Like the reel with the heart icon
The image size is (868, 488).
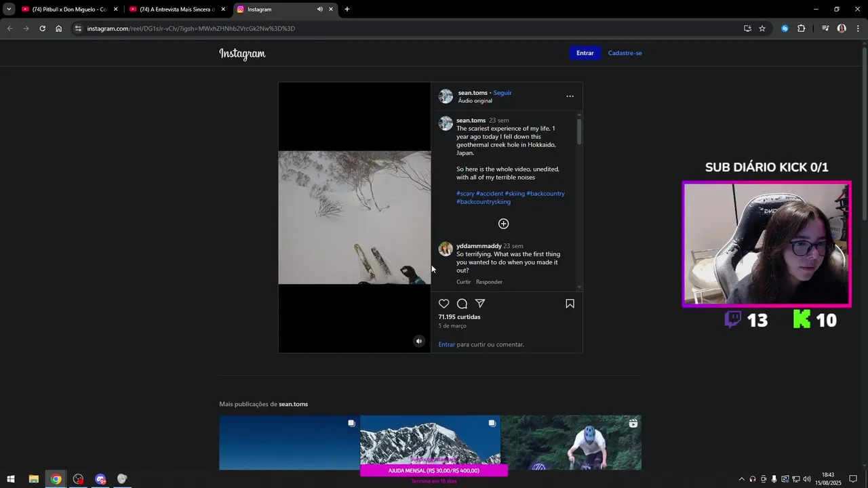443,304
